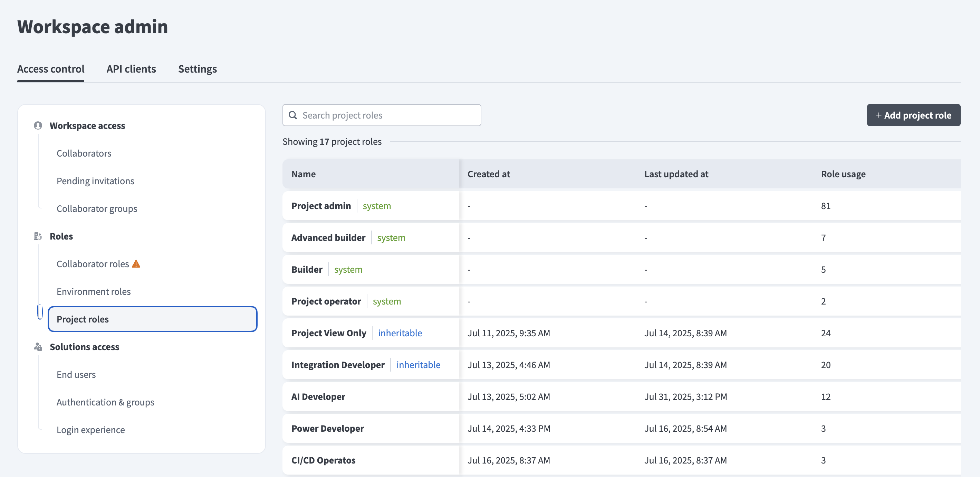The image size is (980, 477).
Task: Click the Roles section icon
Action: (38, 236)
